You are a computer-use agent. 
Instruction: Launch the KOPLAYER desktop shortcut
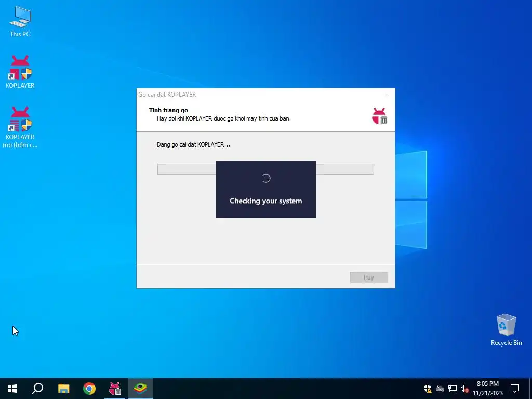20,72
